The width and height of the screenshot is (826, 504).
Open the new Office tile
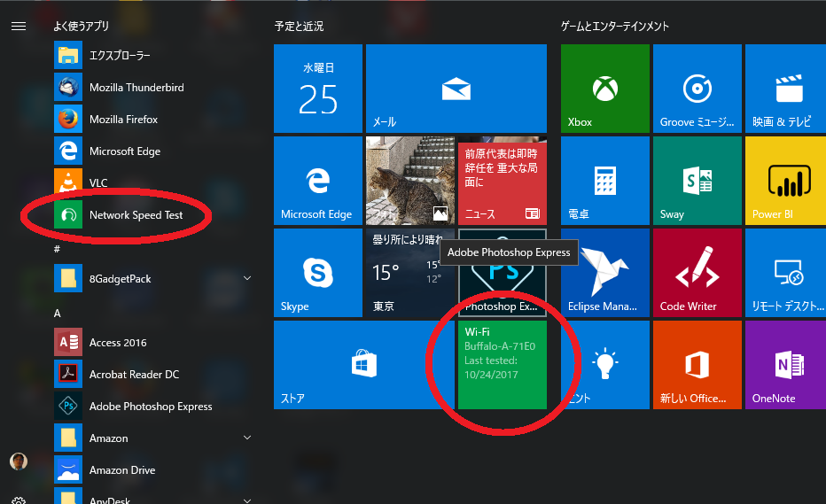coord(697,365)
